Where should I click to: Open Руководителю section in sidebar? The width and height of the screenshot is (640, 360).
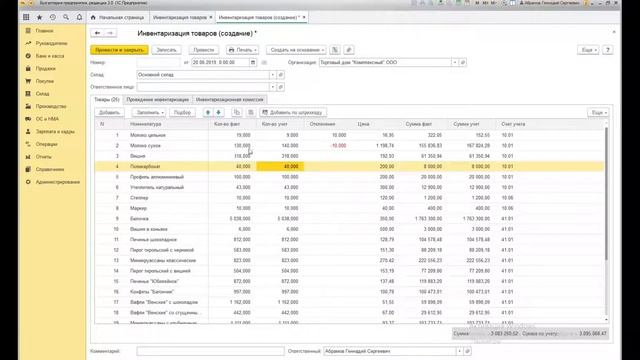tap(51, 43)
